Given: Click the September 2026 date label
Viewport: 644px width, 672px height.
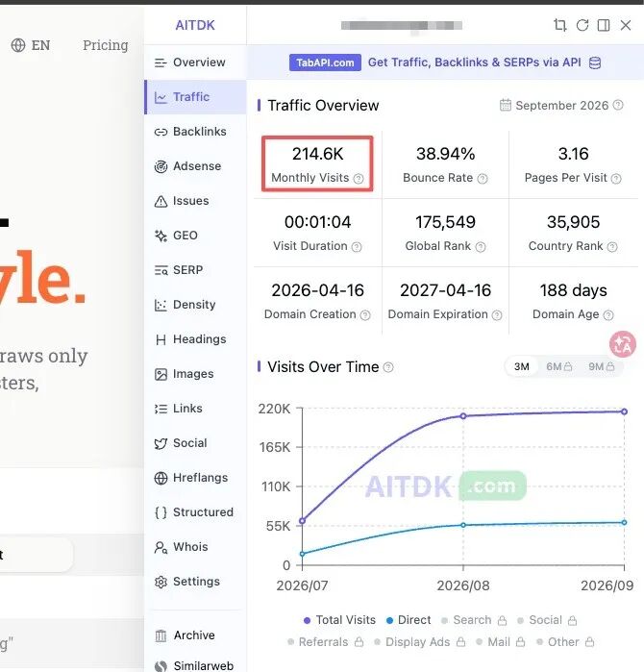Looking at the screenshot, I should [x=561, y=106].
